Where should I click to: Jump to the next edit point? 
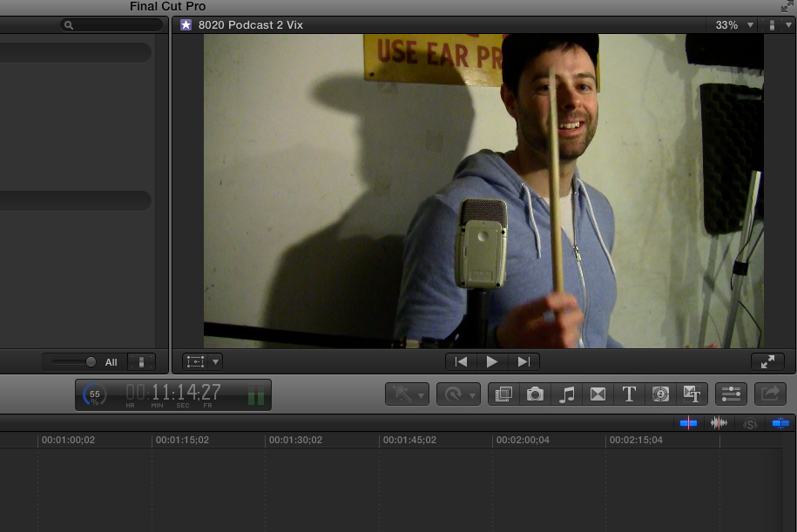tap(523, 361)
